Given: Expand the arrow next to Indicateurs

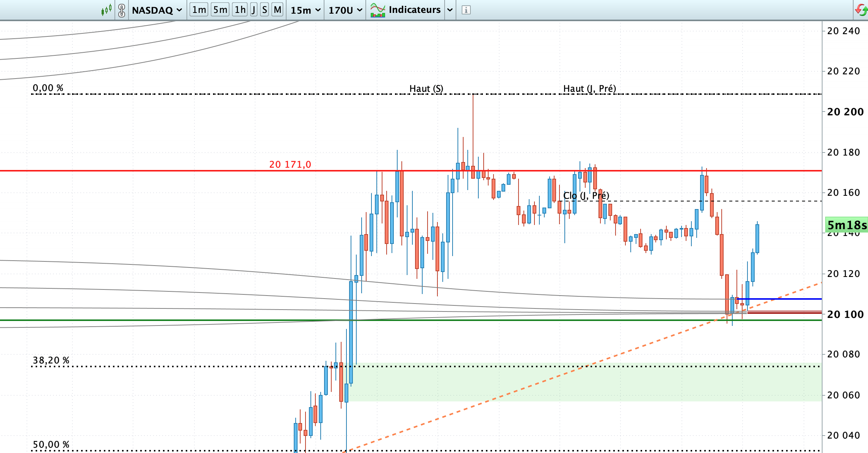Looking at the screenshot, I should pyautogui.click(x=450, y=10).
